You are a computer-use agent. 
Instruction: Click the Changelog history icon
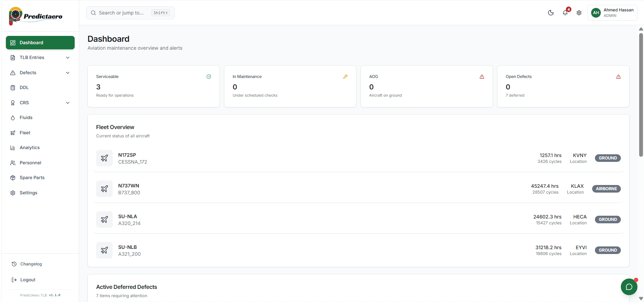(14, 264)
